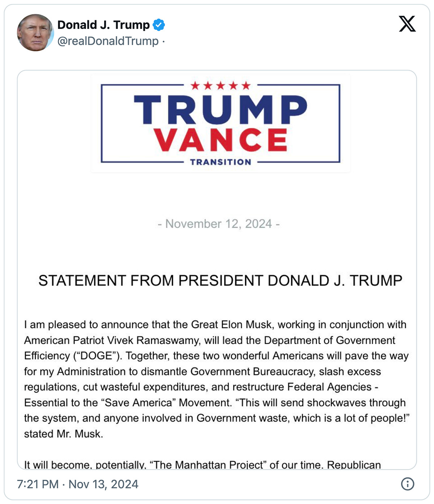Open the Donald J. Trump display name

click(x=103, y=25)
